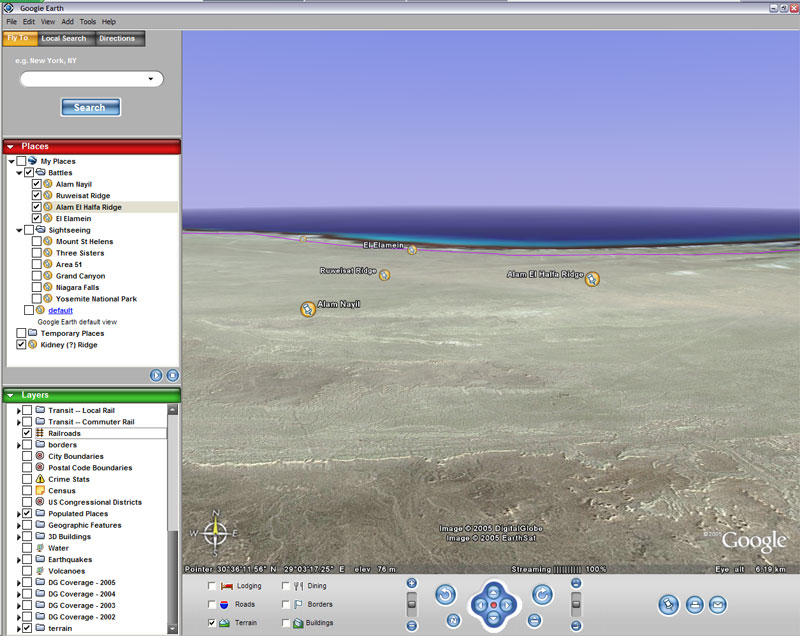This screenshot has width=800, height=636.
Task: Open the Fly To location dropdown
Action: tap(151, 79)
